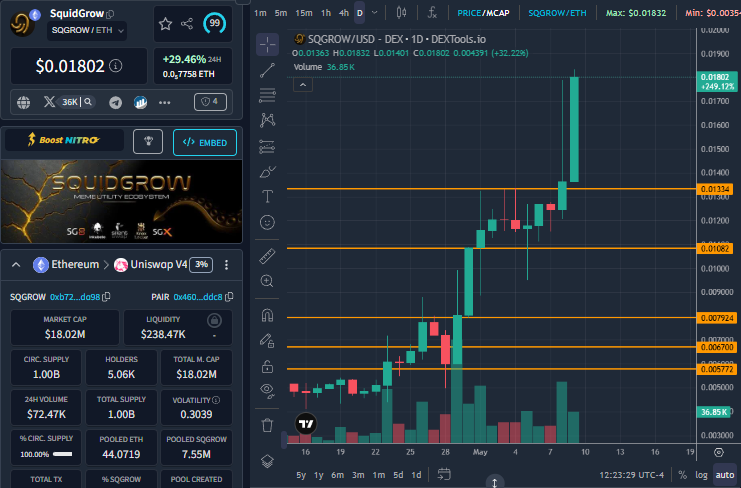Copy the SQGROW contract address
The height and width of the screenshot is (488, 741).
click(107, 297)
